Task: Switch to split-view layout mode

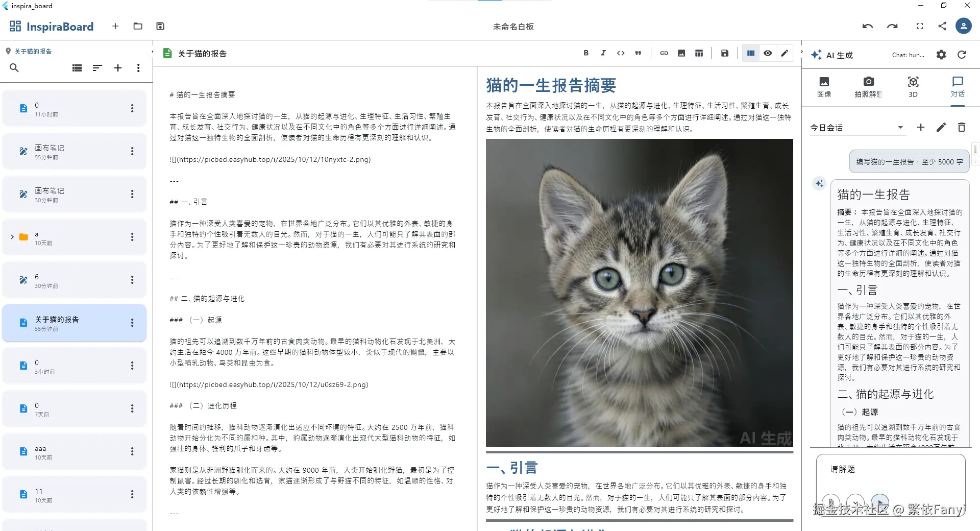Action: (x=750, y=53)
